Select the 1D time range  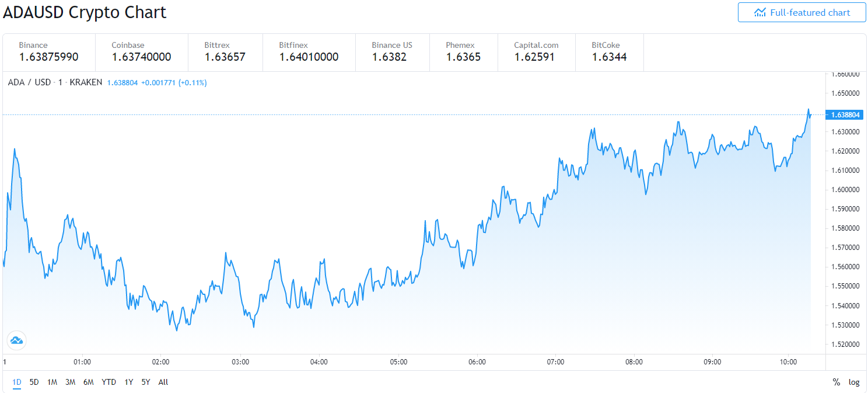[x=17, y=382]
